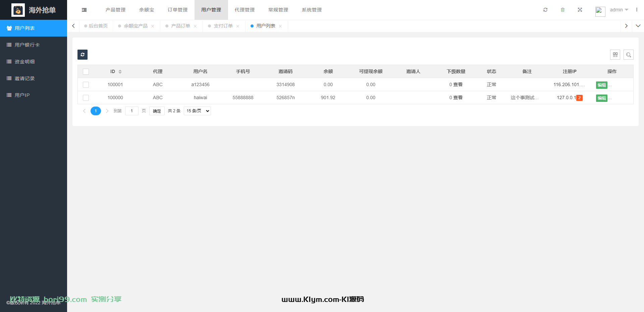Viewport: 644px width, 312px height.
Task: Select 用户IP in the sidebar
Action: 34,95
